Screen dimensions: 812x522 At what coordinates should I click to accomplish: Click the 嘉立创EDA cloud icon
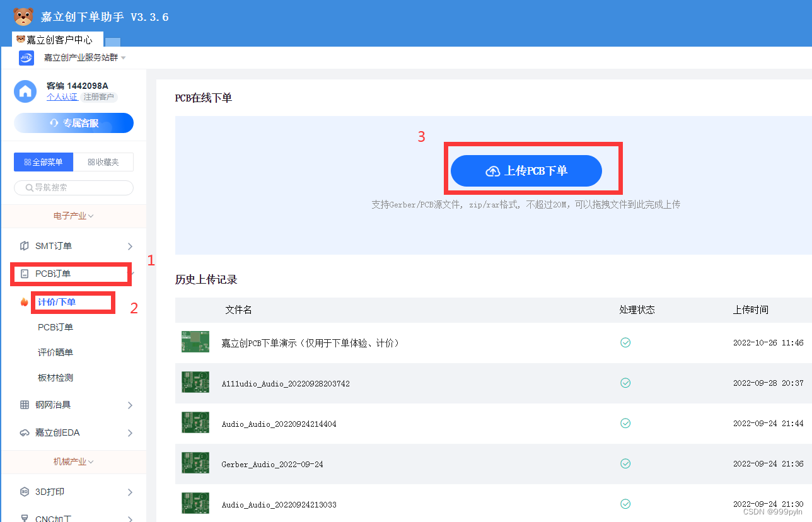coord(25,432)
